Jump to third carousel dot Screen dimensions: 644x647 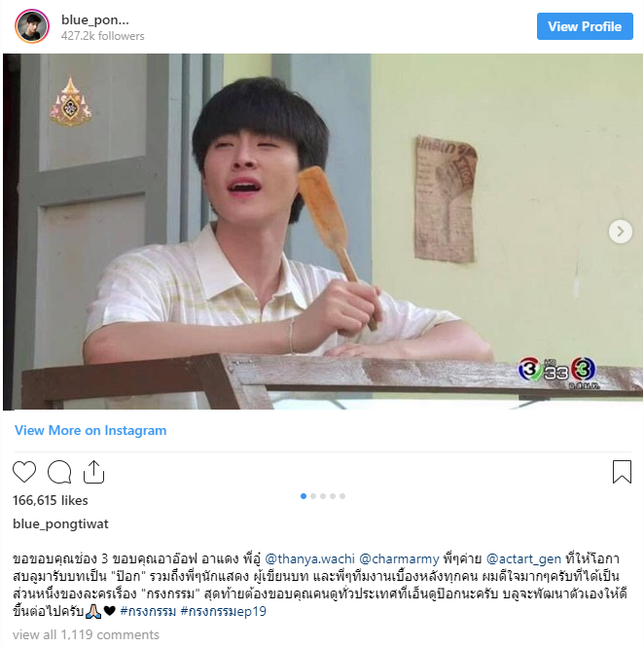coord(323,496)
